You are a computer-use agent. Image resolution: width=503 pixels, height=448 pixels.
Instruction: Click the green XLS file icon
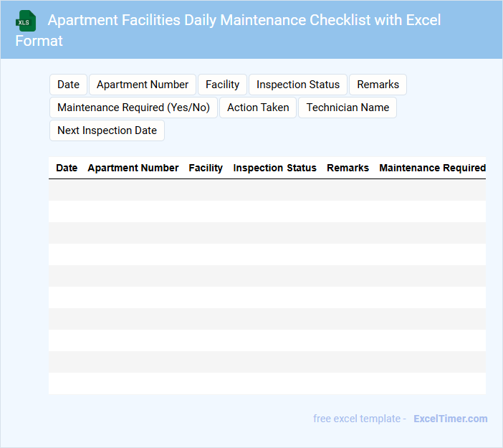click(26, 21)
